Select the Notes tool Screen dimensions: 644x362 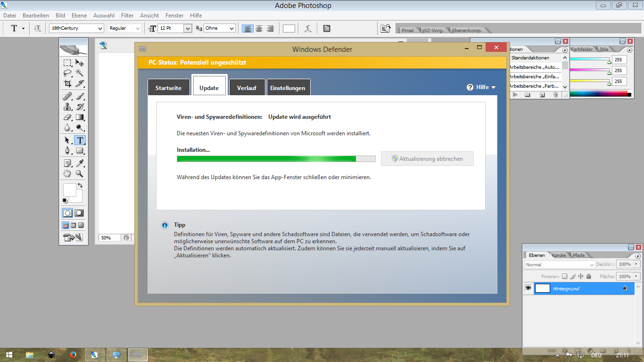(x=67, y=164)
